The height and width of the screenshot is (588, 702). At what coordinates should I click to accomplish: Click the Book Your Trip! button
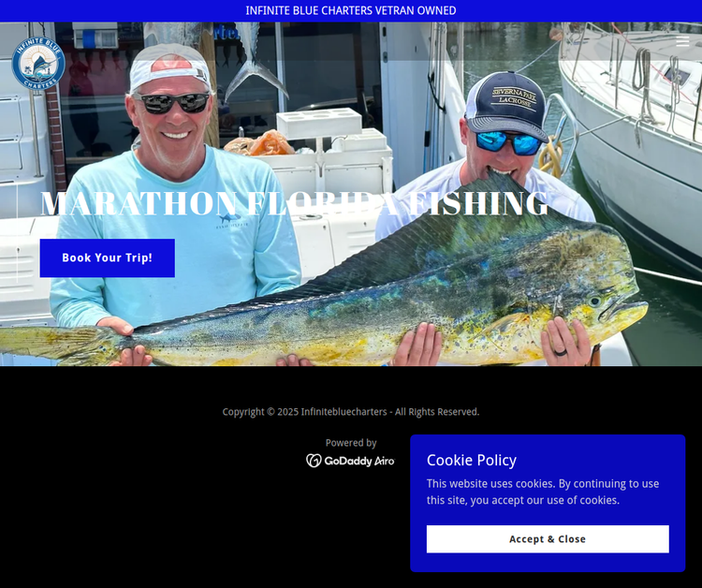pos(107,257)
